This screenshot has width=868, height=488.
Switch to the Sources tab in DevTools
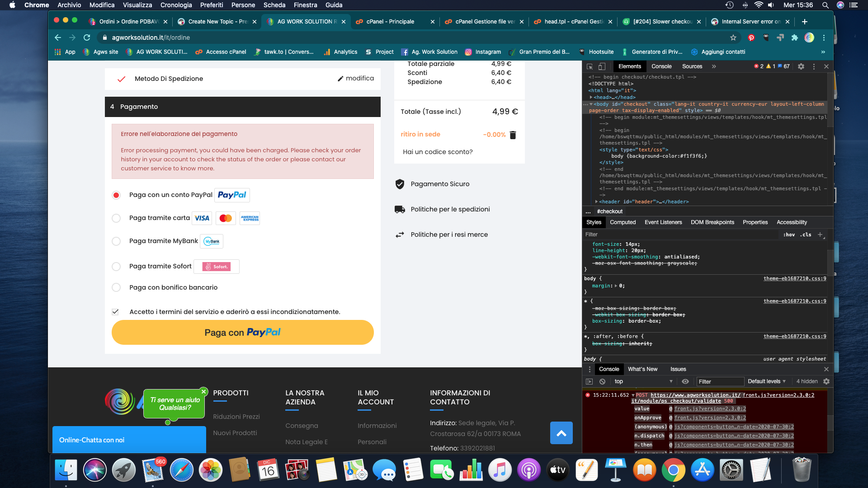(x=692, y=66)
